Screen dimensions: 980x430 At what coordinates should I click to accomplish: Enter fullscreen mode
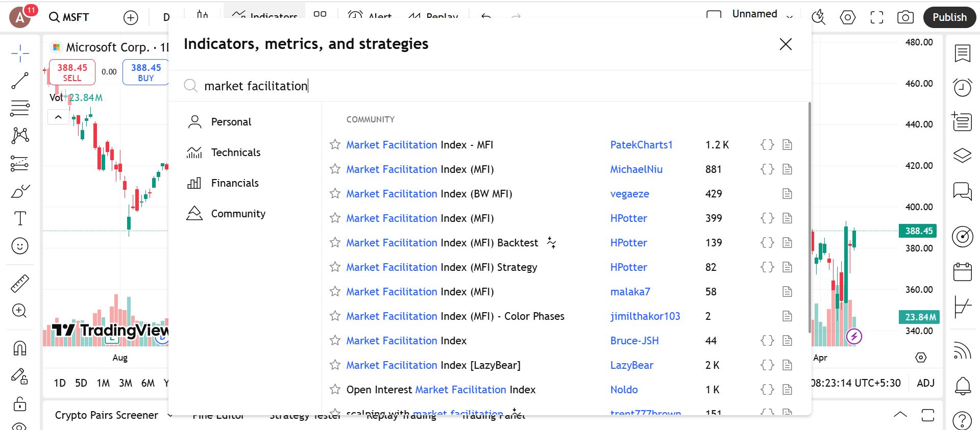click(x=877, y=17)
